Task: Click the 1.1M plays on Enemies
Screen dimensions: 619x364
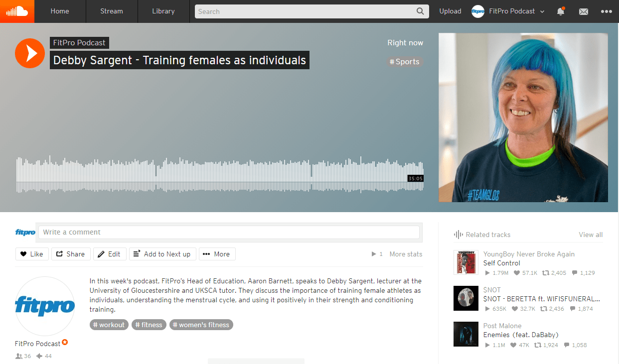Action: pyautogui.click(x=494, y=345)
